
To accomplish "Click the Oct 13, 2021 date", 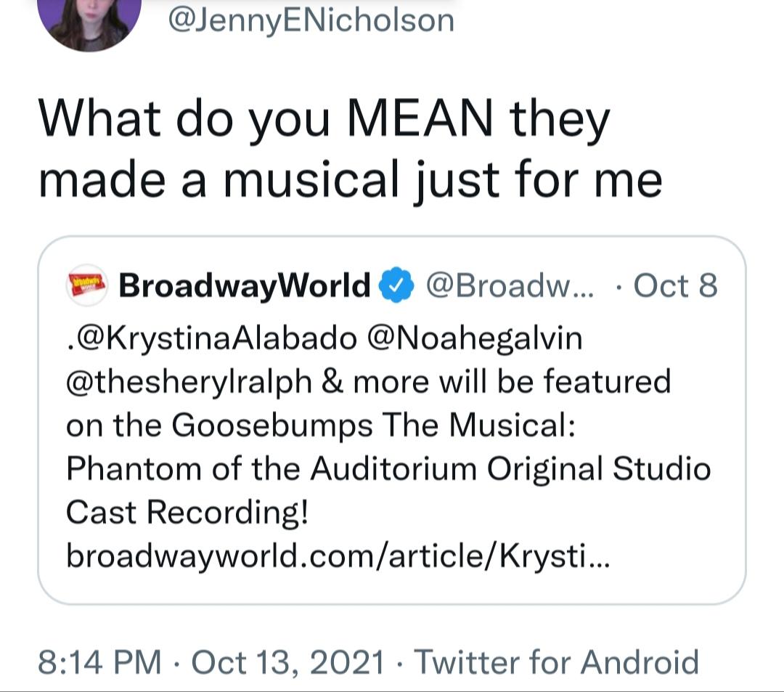I will tap(287, 663).
